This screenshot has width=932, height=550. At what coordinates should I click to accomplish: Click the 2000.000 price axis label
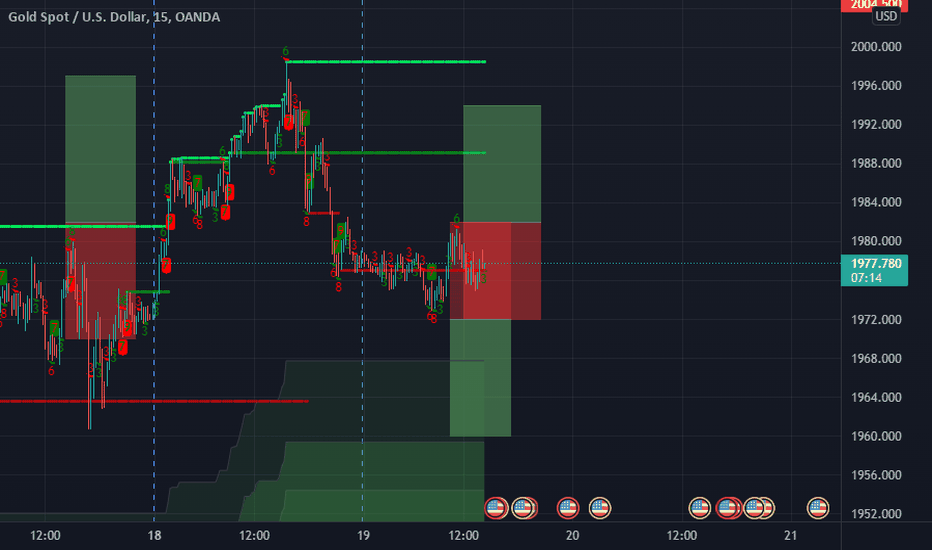876,46
